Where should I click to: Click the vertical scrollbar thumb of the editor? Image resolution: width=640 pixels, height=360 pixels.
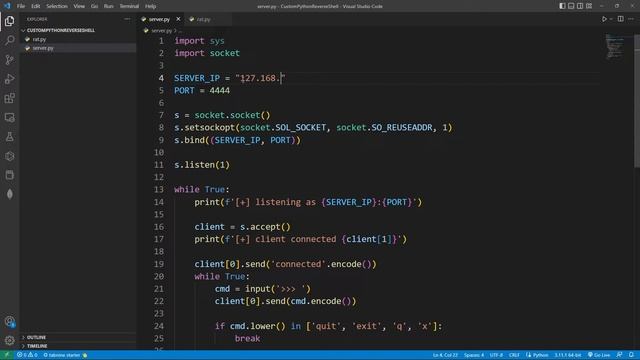(637, 101)
